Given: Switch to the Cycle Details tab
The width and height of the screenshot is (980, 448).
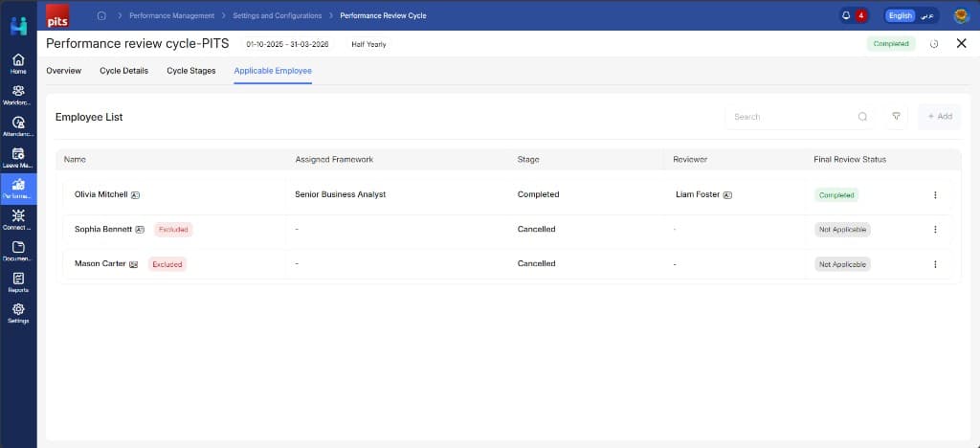Looking at the screenshot, I should click(123, 71).
